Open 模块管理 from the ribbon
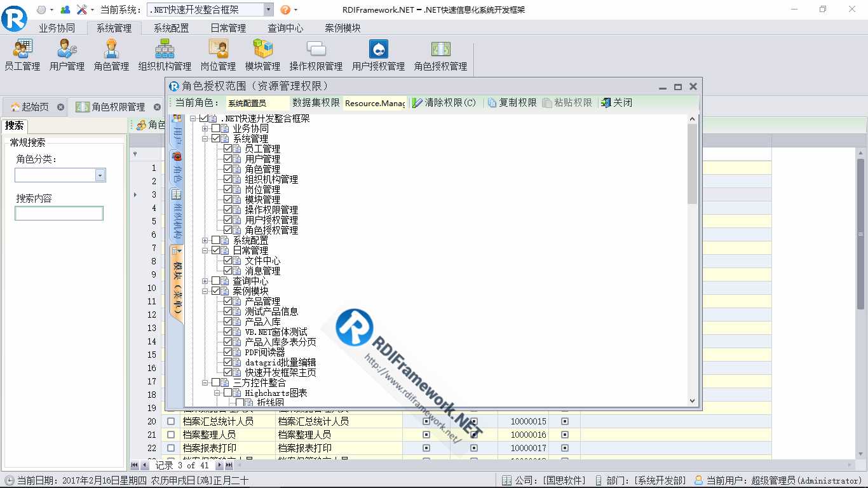 coord(262,55)
